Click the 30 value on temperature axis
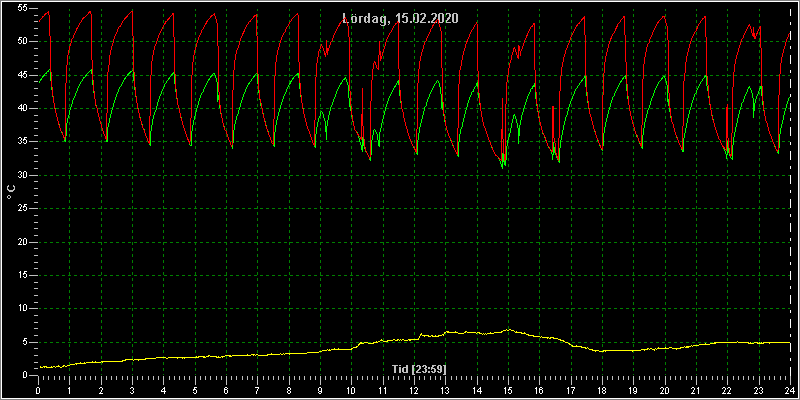 (21, 176)
